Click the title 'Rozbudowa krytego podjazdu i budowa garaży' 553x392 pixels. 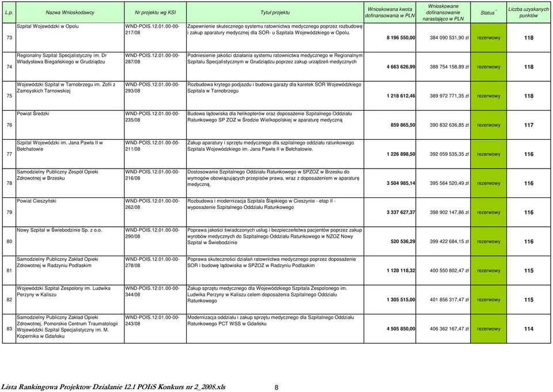[274, 87]
